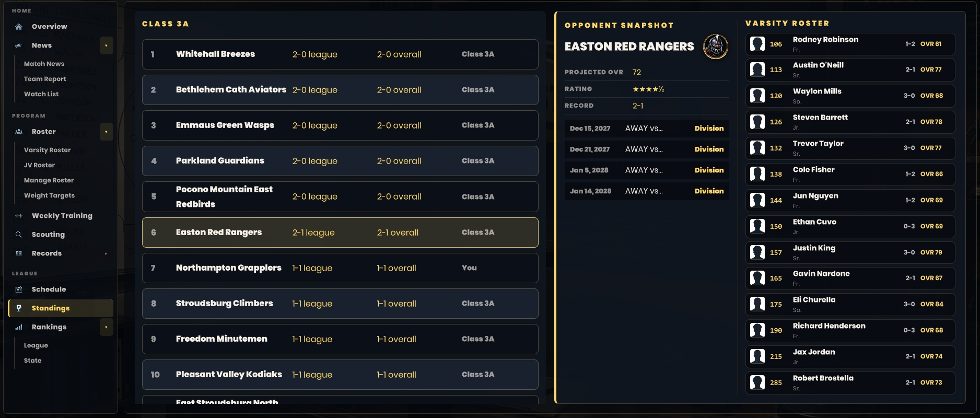The image size is (980, 418).
Task: Open the Weight Targets menu item
Action: pos(50,195)
